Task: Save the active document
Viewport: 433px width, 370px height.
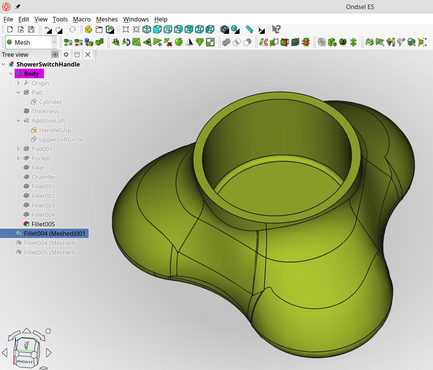Action: (31, 30)
